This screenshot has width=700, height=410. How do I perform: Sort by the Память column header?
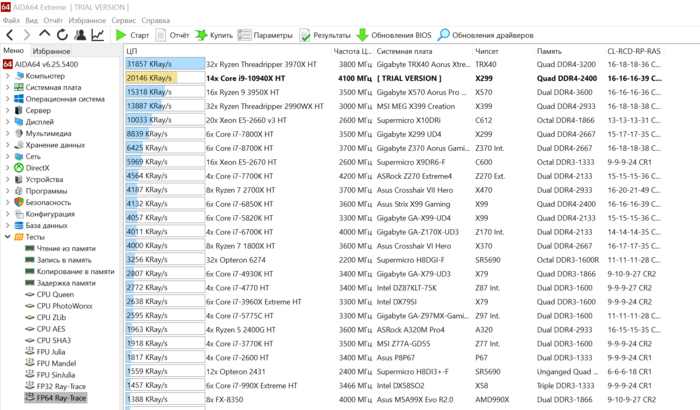pos(569,51)
